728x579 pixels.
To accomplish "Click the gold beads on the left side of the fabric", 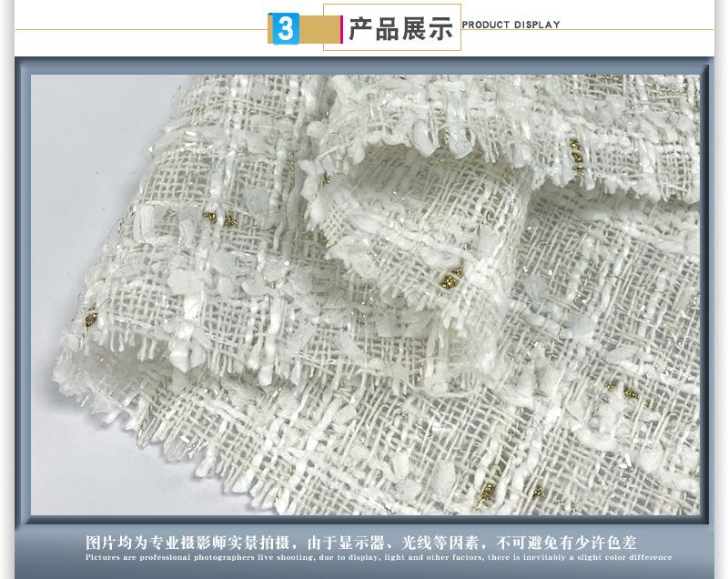I will tap(217, 218).
